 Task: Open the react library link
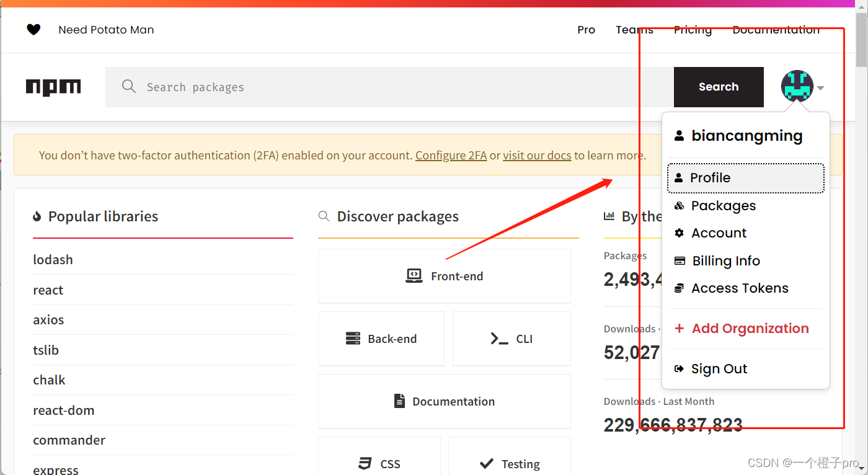[x=48, y=290]
